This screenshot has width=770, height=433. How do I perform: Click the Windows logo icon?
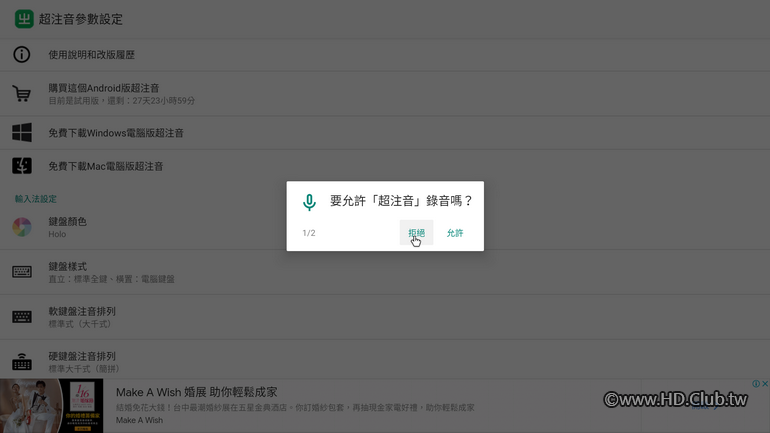(x=22, y=133)
